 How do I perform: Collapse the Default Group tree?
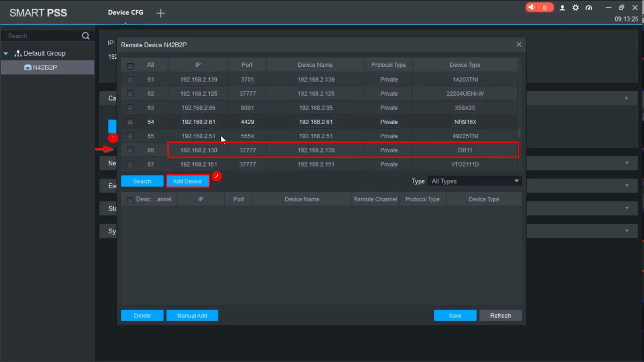(x=6, y=54)
